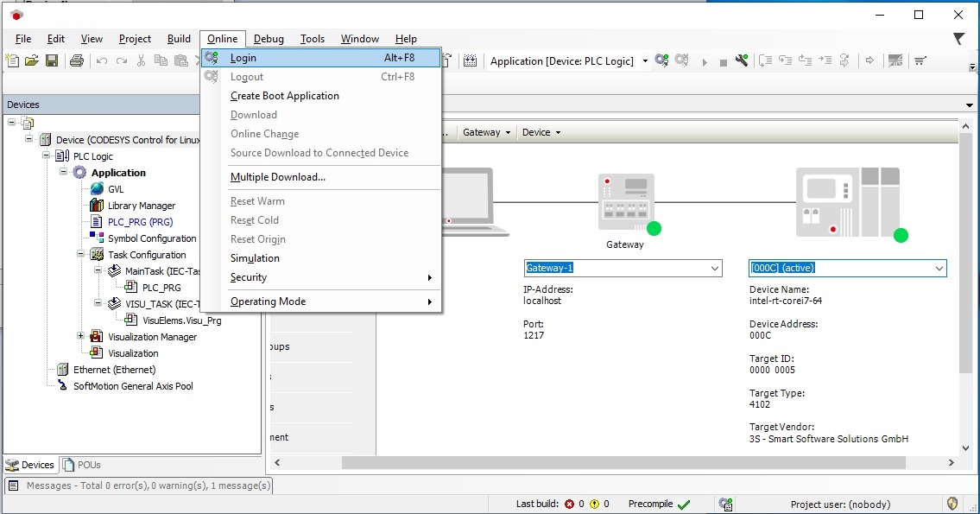
Task: Click the shield icon in the status bar
Action: (952, 504)
